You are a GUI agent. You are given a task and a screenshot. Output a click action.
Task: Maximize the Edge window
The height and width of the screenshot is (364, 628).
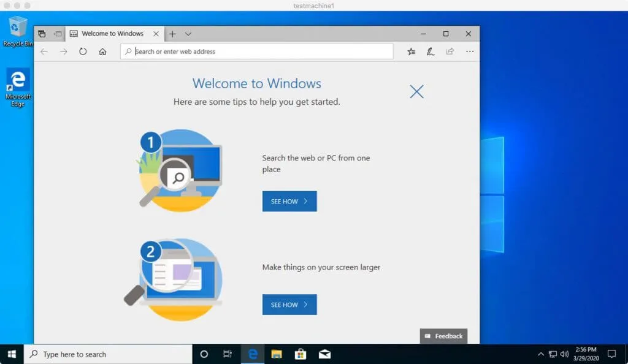pyautogui.click(x=446, y=34)
